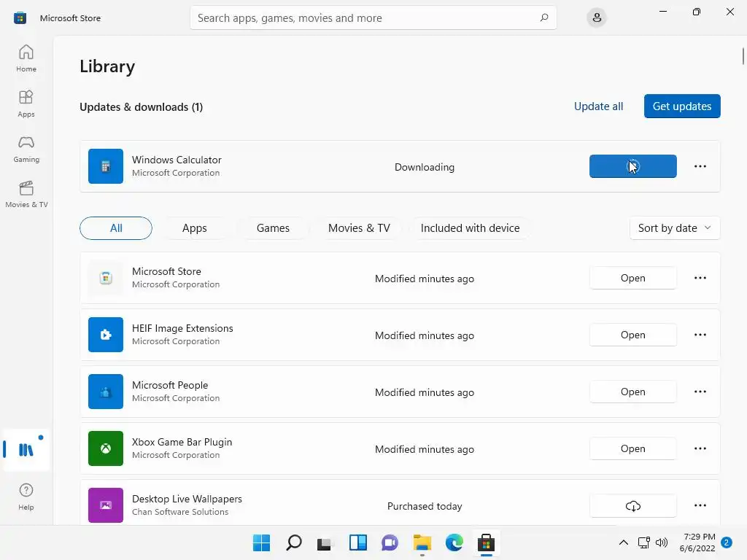Screen dimensions: 747x560
Task: Open the Help icon in sidebar
Action: point(26,497)
